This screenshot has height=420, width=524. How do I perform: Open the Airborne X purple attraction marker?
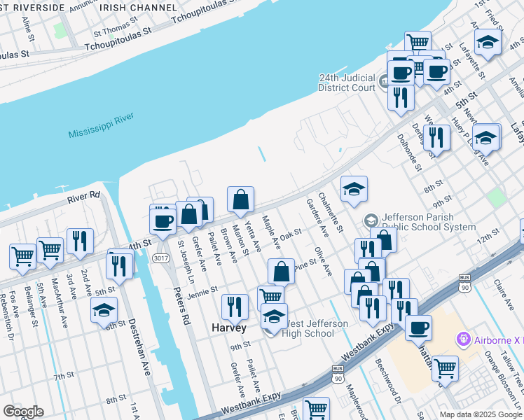coord(463,340)
